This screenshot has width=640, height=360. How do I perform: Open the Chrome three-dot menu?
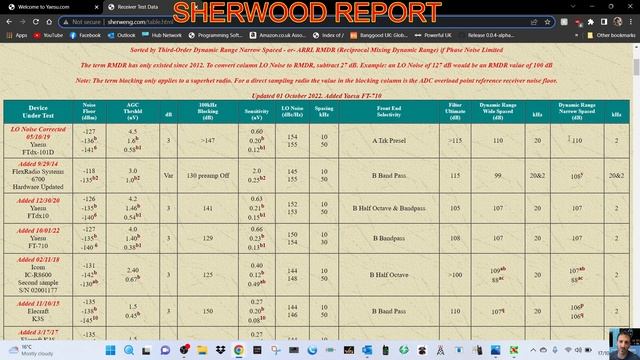tap(631, 22)
